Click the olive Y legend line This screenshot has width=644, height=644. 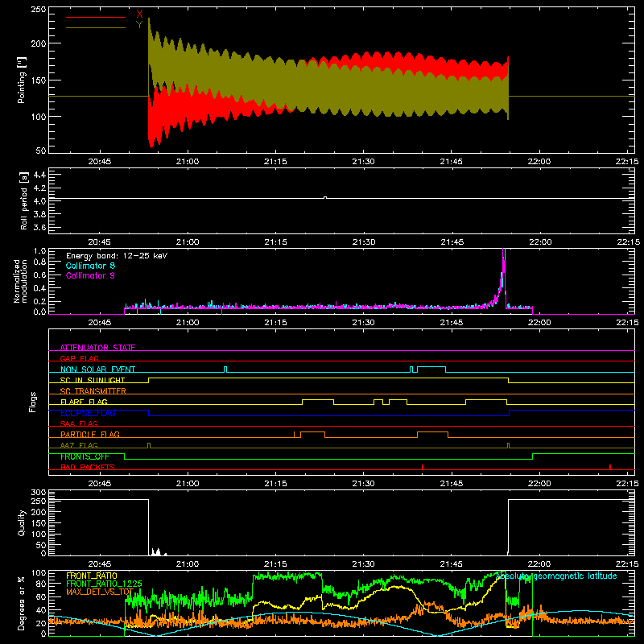pyautogui.click(x=96, y=27)
